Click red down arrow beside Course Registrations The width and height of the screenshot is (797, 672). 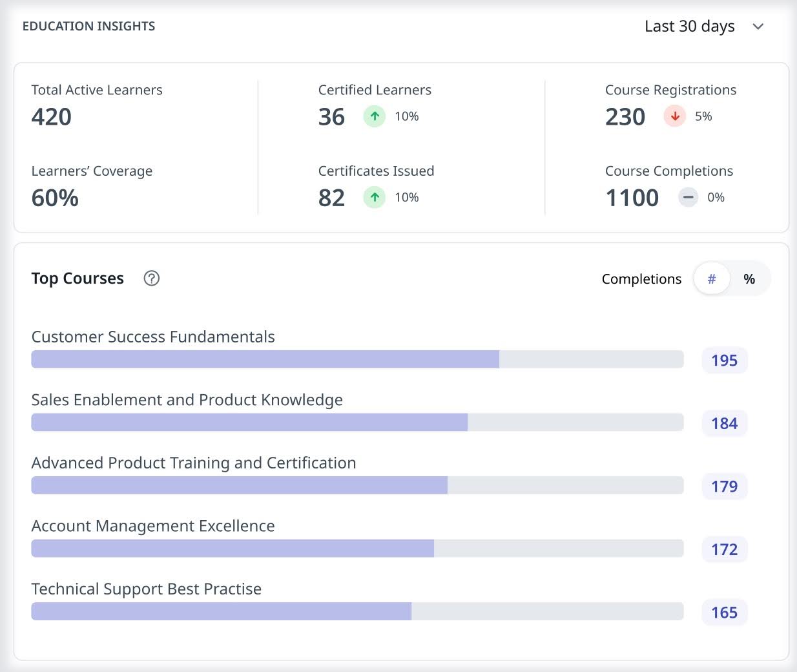click(x=674, y=116)
